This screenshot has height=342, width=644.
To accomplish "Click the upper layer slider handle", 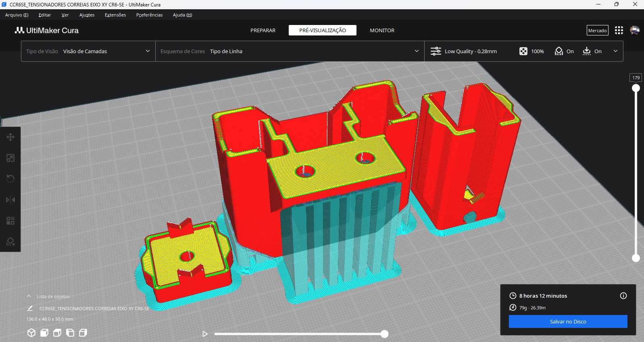I will click(636, 88).
